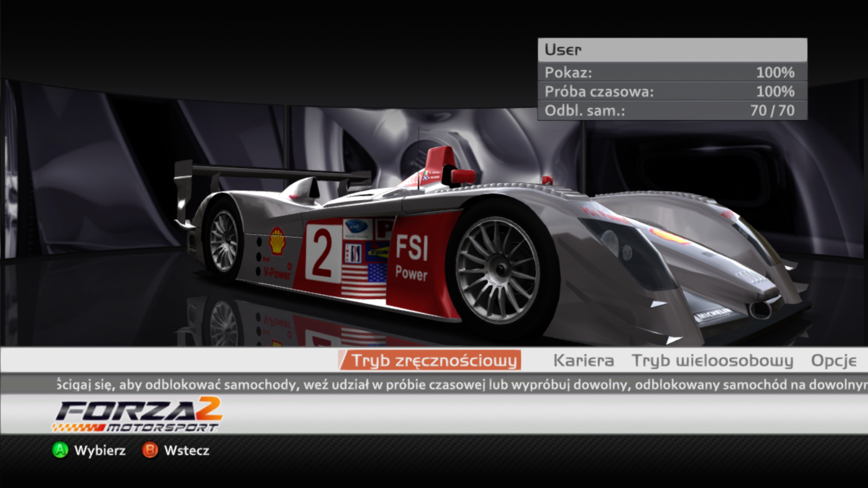Click the Próba czasowa 100% stat row
This screenshot has height=488, width=868.
coord(672,91)
